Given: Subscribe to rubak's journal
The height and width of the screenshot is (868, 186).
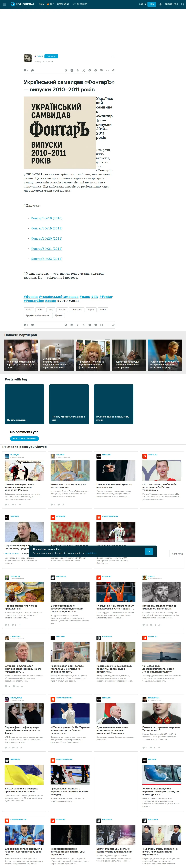Looking at the screenshot, I should coord(51,56).
